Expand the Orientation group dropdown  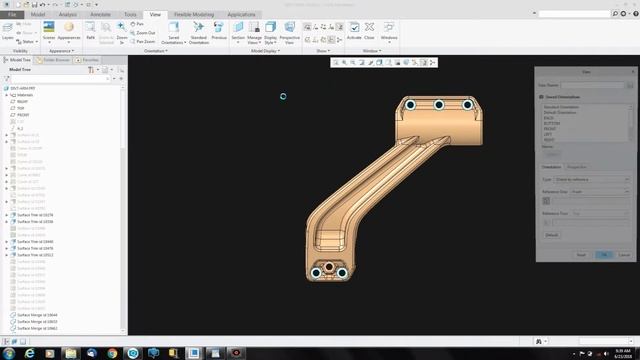[x=156, y=51]
